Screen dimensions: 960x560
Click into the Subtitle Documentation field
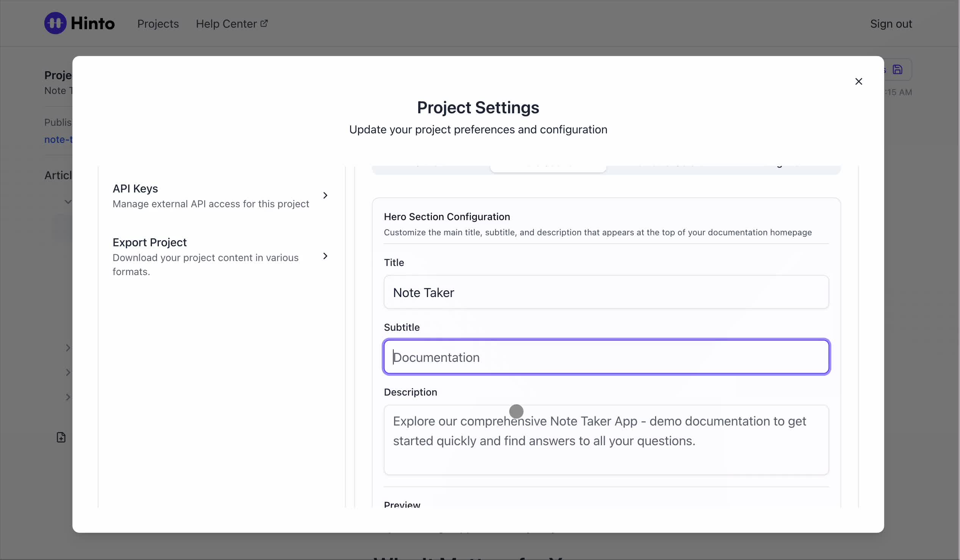tap(606, 357)
